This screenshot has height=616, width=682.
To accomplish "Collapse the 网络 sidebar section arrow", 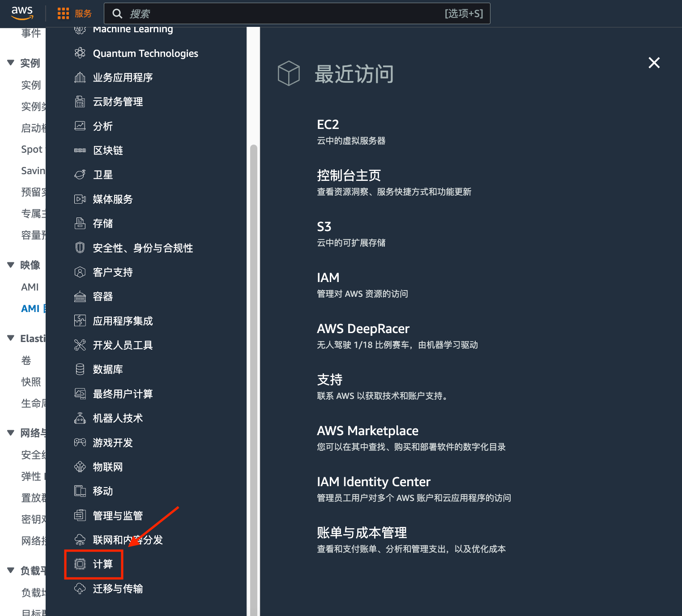I will coord(11,432).
